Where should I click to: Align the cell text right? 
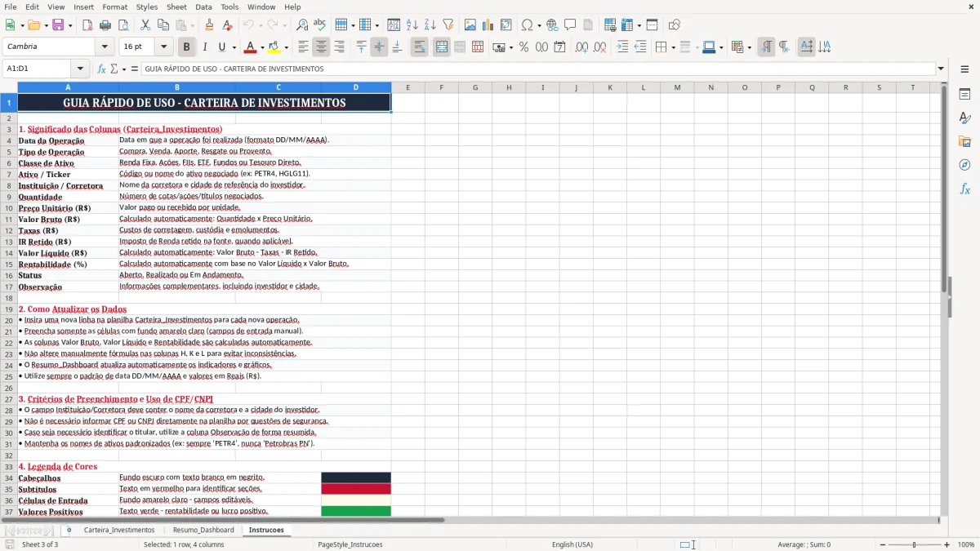coord(339,47)
